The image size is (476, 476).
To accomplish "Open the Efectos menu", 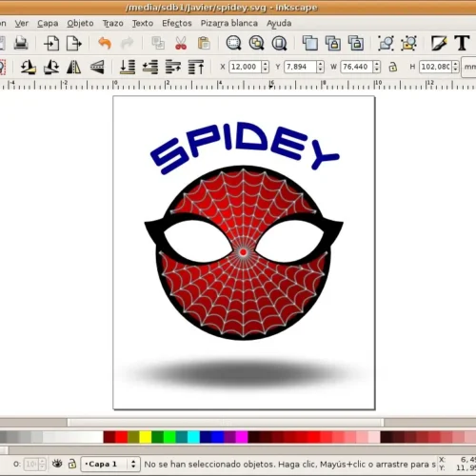I will 177,23.
